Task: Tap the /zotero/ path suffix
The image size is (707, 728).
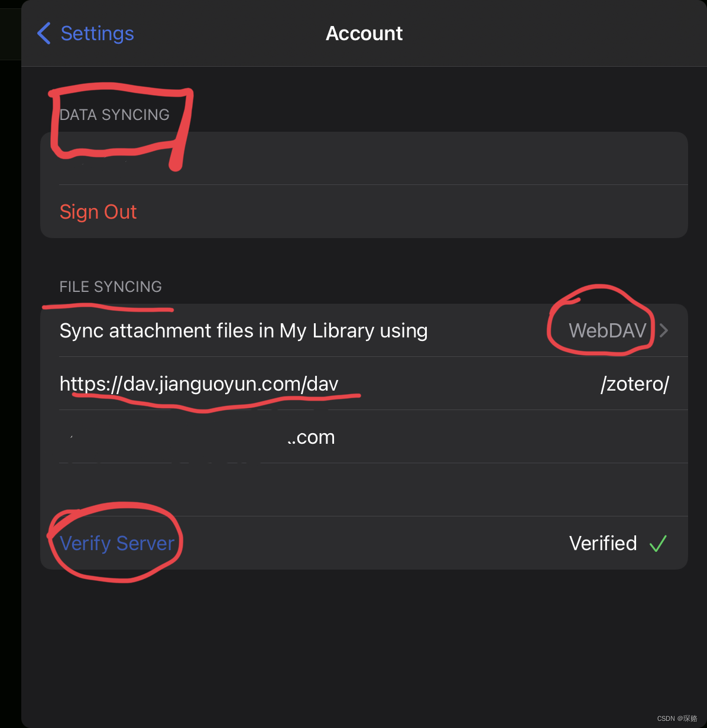Action: point(634,384)
